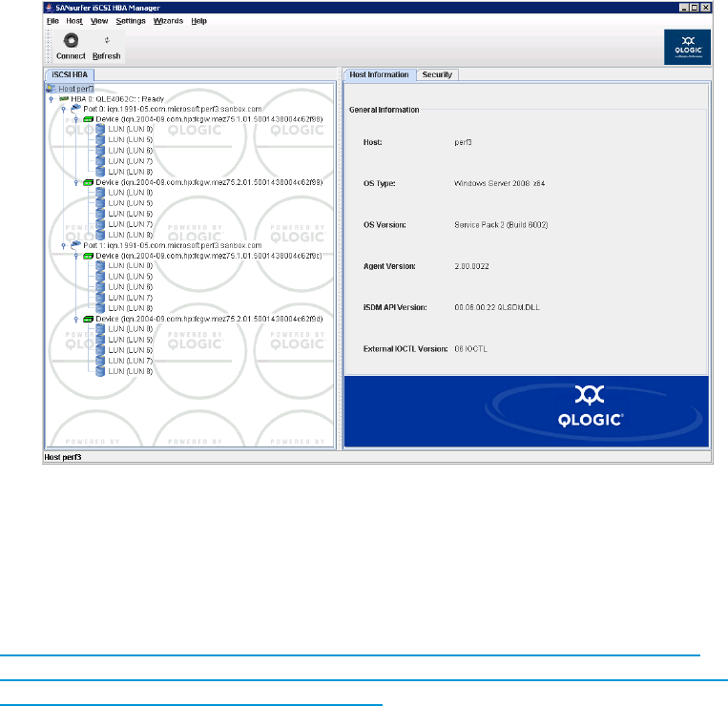Open the File menu
This screenshot has width=728, height=706.
tap(52, 21)
